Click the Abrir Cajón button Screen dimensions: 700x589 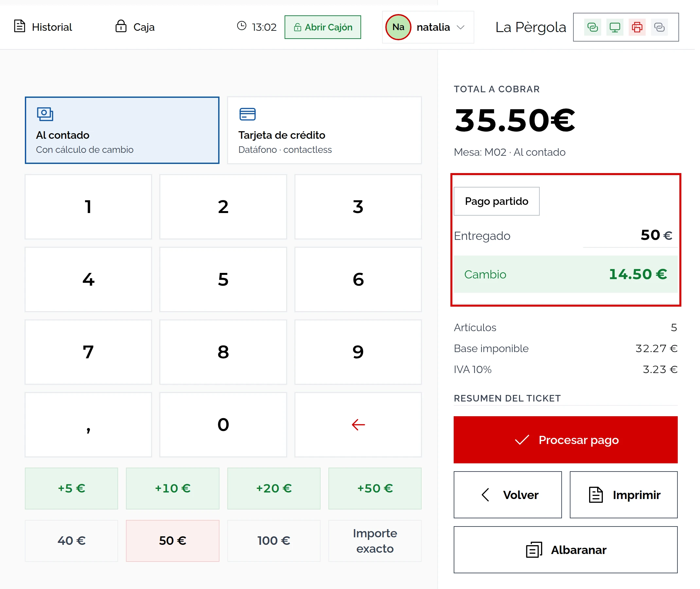pyautogui.click(x=323, y=27)
